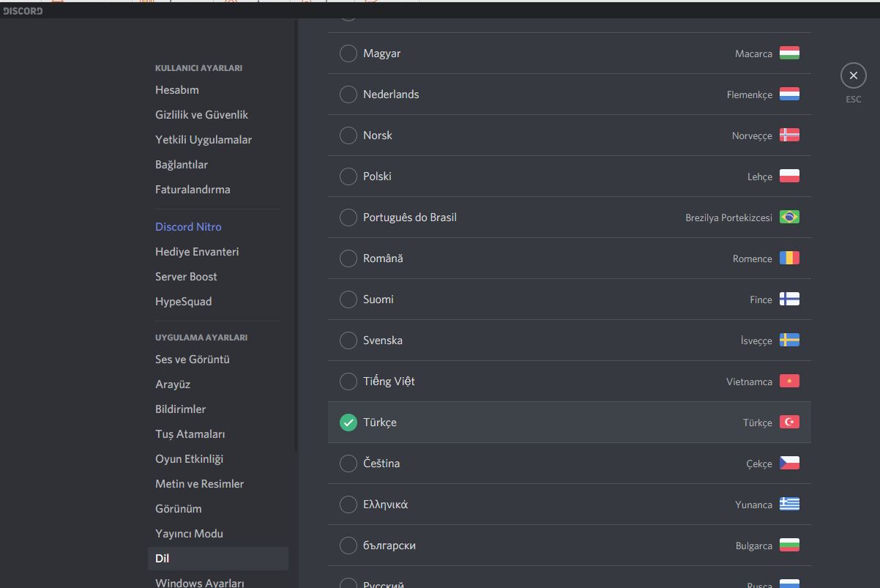Choose Suomi radio button
Screen dimensions: 880x588
click(x=348, y=299)
